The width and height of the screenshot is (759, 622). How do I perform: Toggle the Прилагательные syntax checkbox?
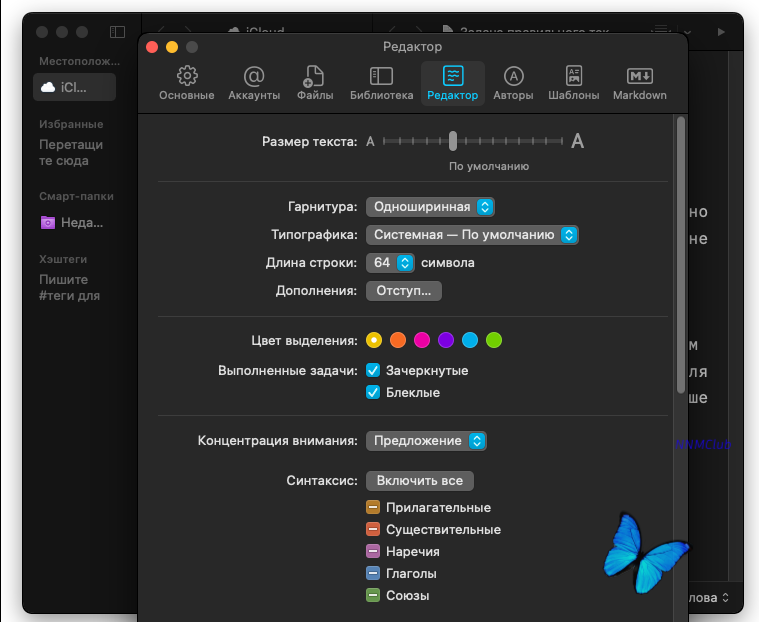[373, 507]
